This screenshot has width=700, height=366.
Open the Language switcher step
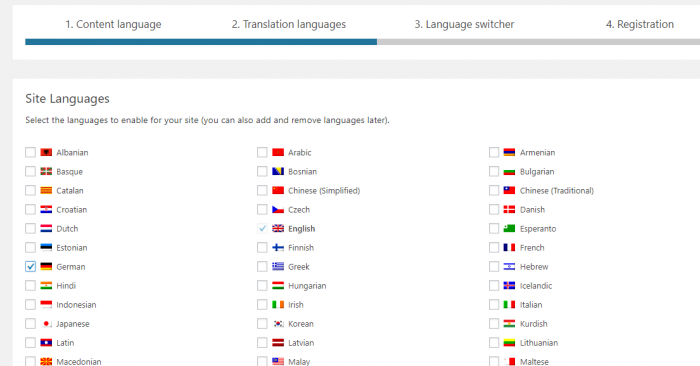[464, 25]
